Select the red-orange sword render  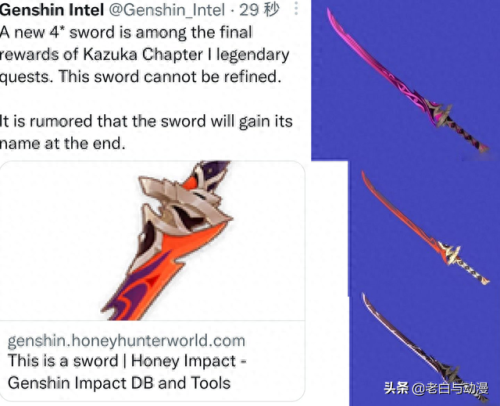click(x=425, y=228)
